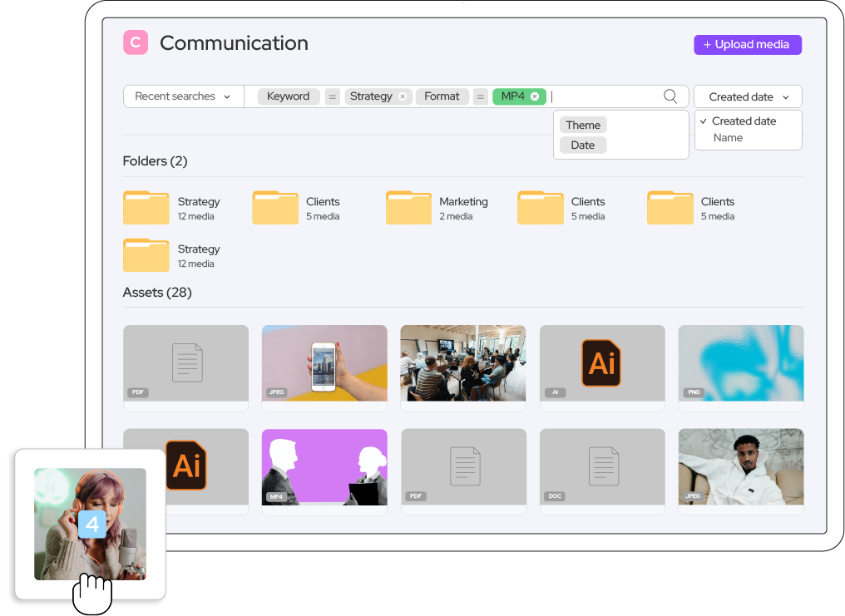The image size is (845, 616).
Task: Open the Created date sort dropdown
Action: click(x=748, y=97)
